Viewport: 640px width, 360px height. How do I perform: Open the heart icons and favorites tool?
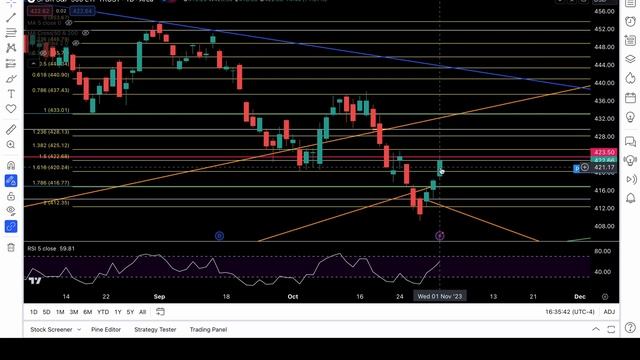11,109
